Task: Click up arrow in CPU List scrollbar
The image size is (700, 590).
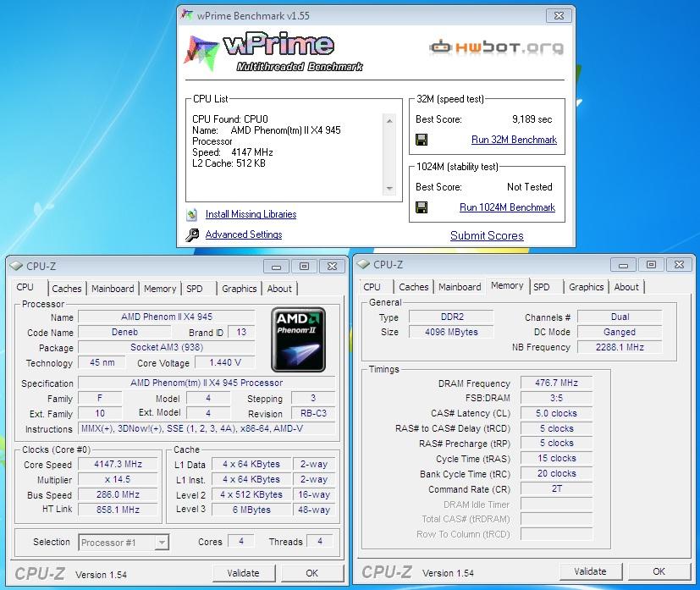Action: [x=389, y=120]
